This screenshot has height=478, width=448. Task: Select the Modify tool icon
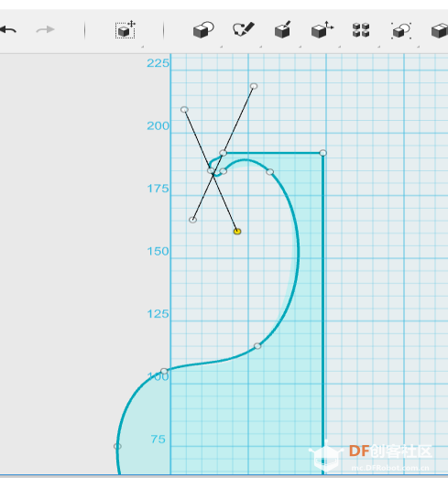tap(322, 29)
